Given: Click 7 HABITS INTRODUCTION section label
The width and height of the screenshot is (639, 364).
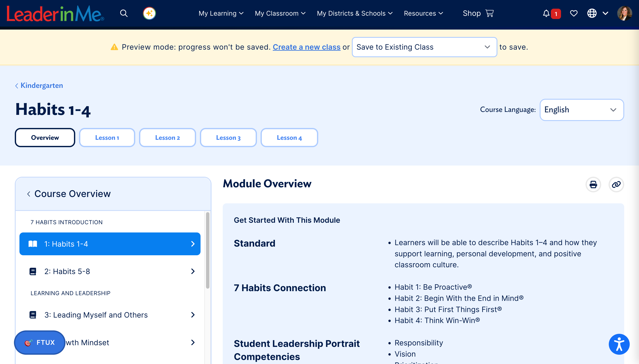Looking at the screenshot, I should (x=67, y=222).
